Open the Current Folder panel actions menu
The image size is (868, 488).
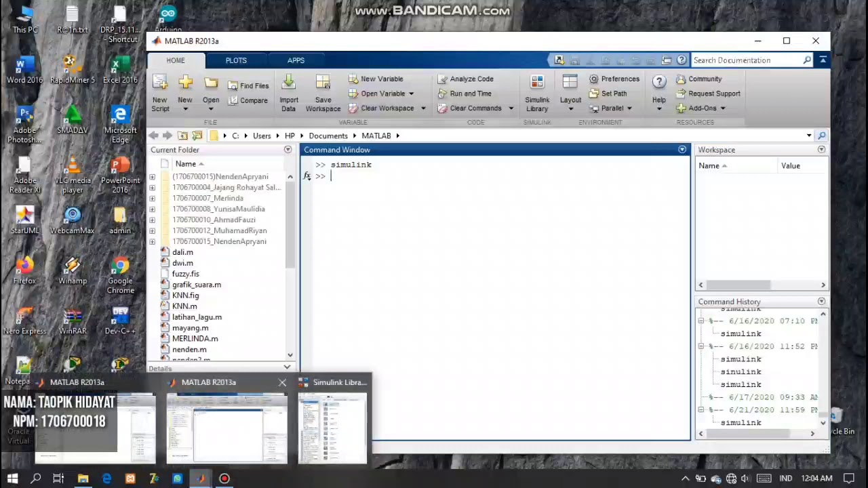point(288,150)
